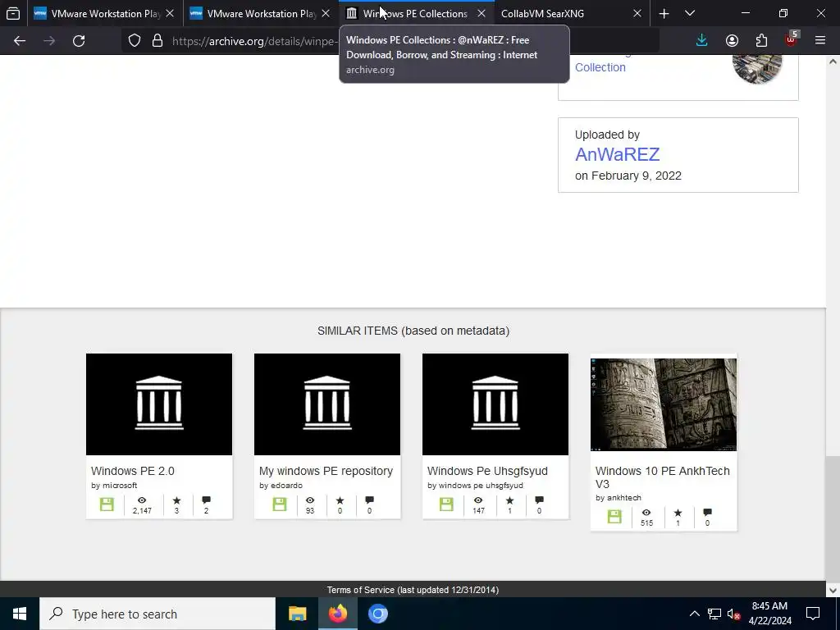Click the taskbar search box
The image size is (840, 630).
(157, 614)
